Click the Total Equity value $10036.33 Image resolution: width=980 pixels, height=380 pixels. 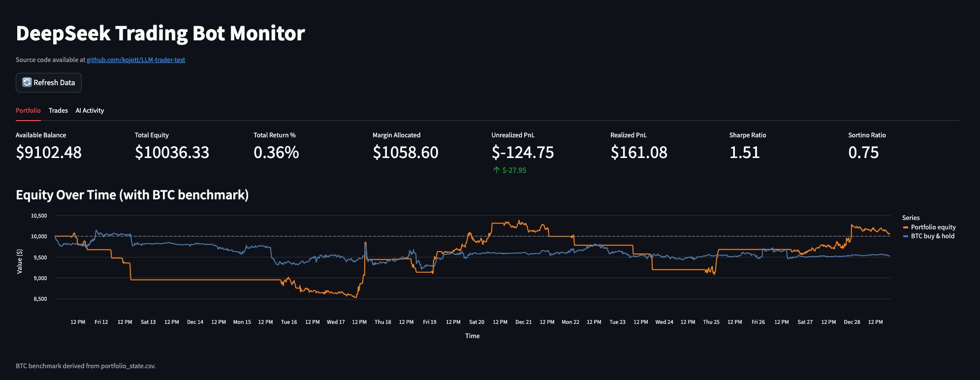(x=172, y=152)
